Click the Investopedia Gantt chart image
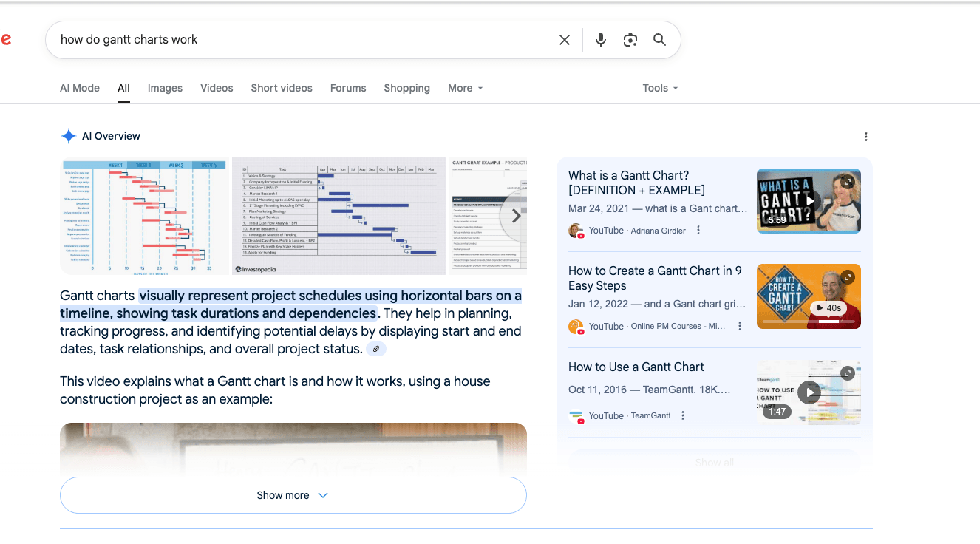The image size is (980, 544). pyautogui.click(x=338, y=215)
